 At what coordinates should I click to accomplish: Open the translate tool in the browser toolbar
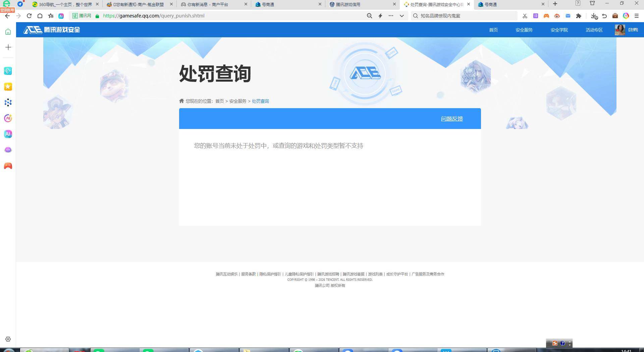pyautogui.click(x=535, y=15)
